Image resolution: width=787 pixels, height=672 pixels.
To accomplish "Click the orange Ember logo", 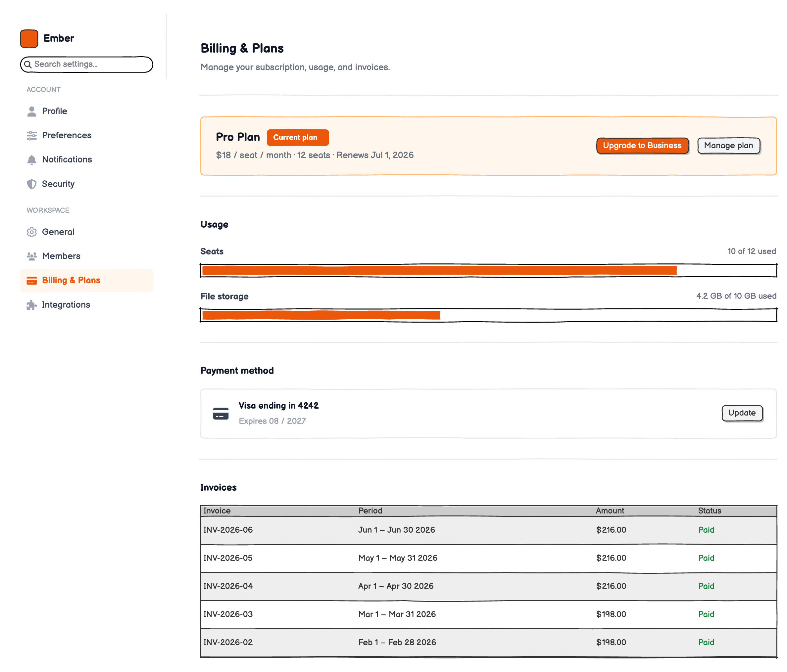I will 29,38.
